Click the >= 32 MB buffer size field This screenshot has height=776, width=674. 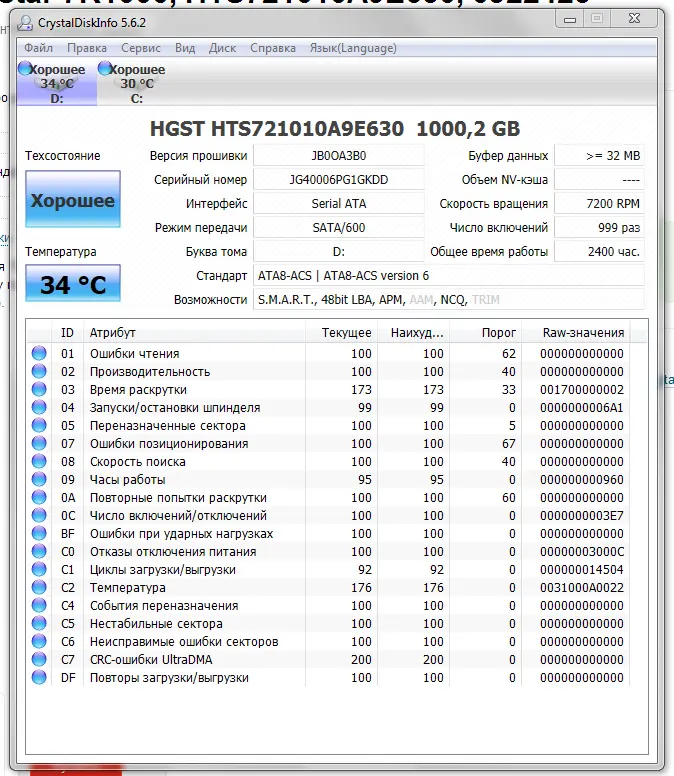(599, 155)
